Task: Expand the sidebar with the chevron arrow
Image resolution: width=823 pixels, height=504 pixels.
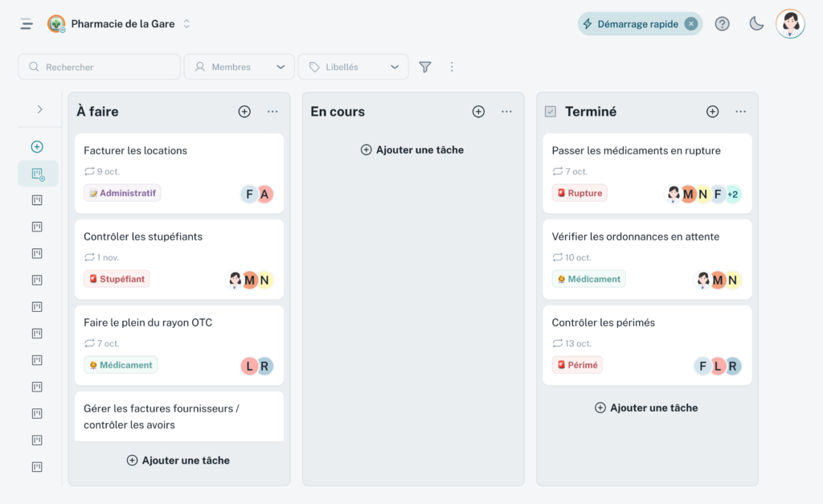Action: tap(39, 109)
